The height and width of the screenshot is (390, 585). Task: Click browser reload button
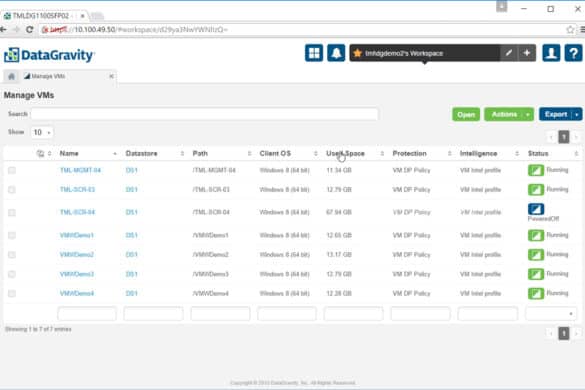29,29
